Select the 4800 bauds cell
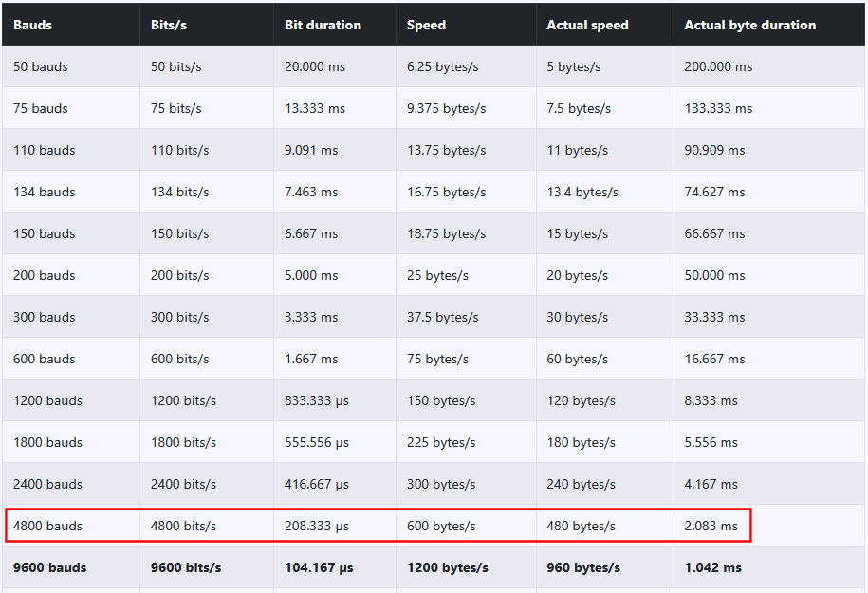 click(47, 526)
